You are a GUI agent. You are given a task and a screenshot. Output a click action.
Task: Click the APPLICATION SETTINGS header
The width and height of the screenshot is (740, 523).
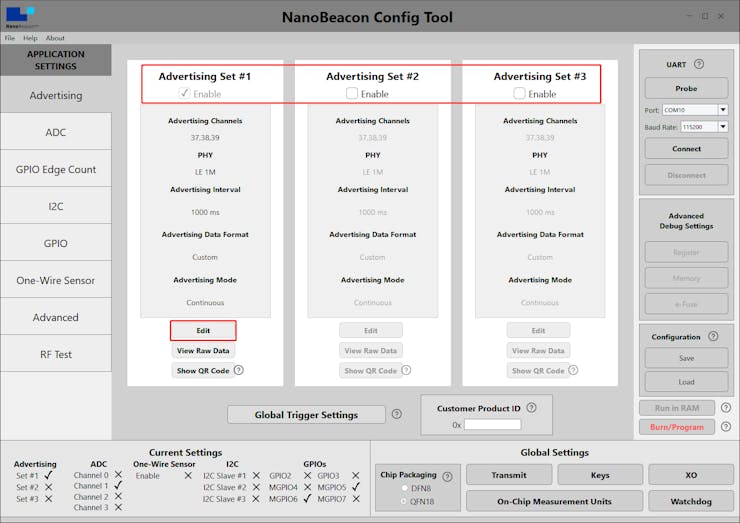pos(56,60)
